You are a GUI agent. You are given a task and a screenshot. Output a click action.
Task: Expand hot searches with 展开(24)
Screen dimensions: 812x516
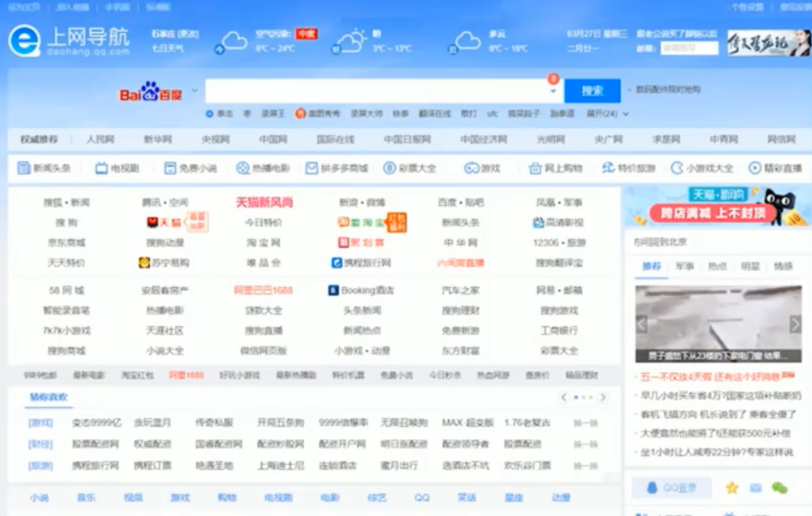607,114
